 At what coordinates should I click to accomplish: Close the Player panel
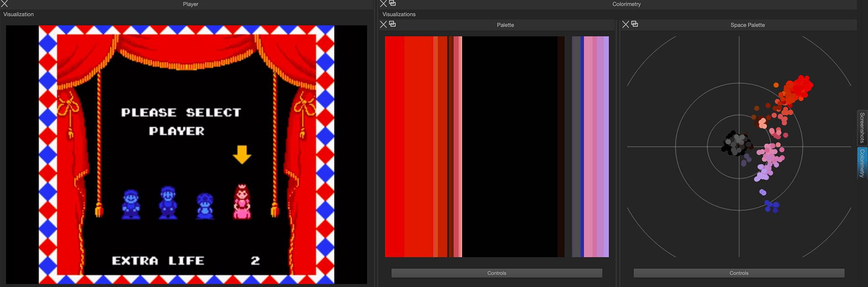pyautogui.click(x=5, y=4)
